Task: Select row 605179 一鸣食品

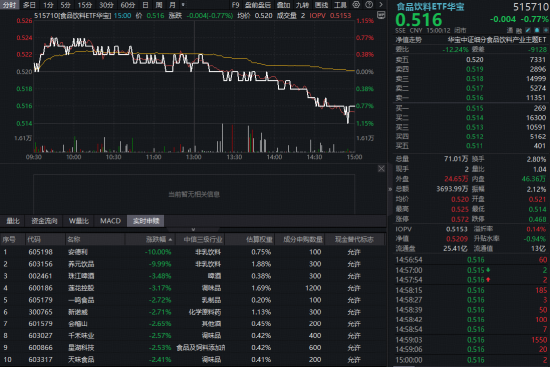Action: [x=193, y=300]
